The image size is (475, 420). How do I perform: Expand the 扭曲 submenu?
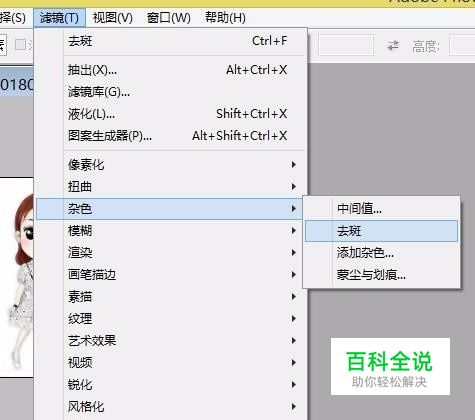[x=171, y=187]
